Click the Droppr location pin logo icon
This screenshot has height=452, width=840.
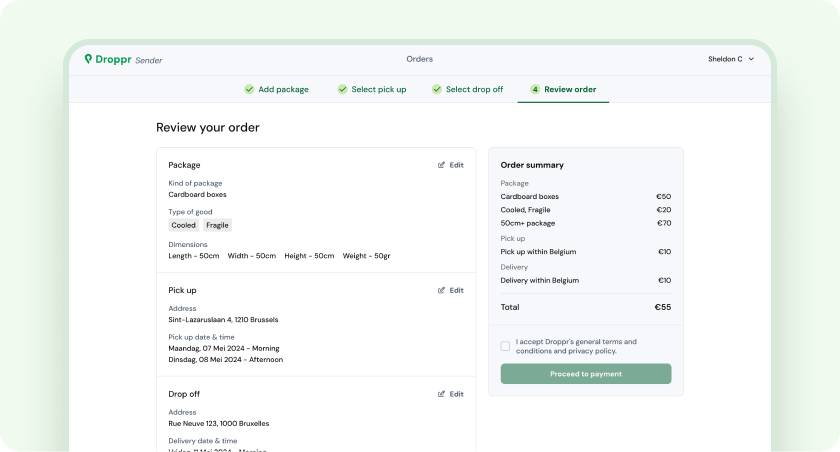(x=88, y=59)
